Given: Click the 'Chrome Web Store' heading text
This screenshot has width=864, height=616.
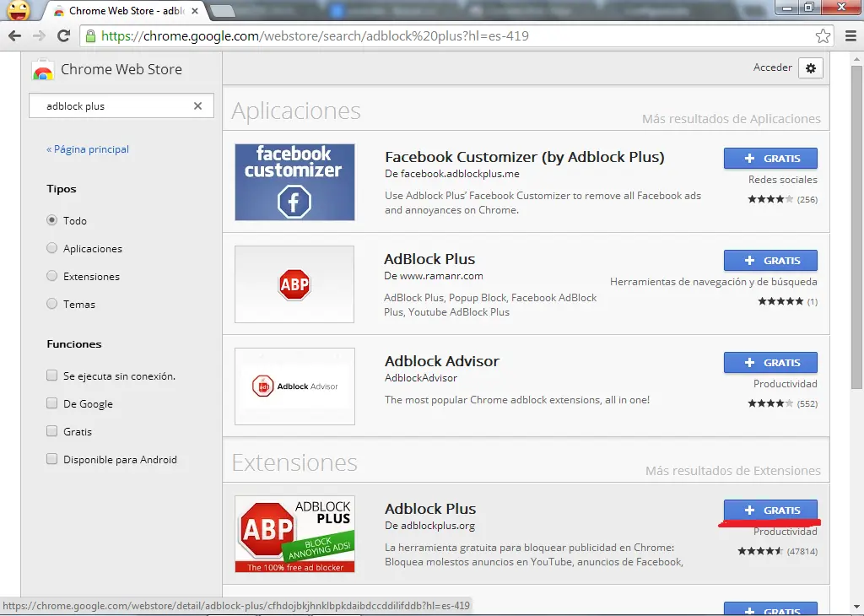Looking at the screenshot, I should (121, 69).
